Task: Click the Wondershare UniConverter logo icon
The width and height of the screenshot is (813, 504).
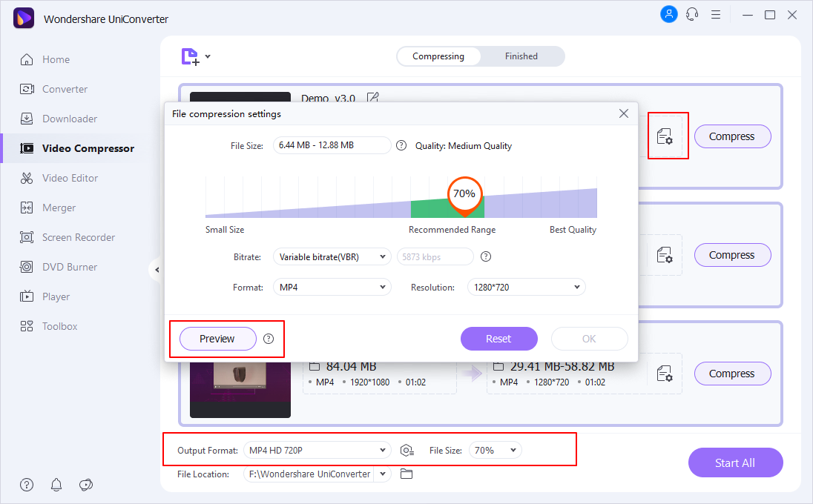Action: [23, 18]
